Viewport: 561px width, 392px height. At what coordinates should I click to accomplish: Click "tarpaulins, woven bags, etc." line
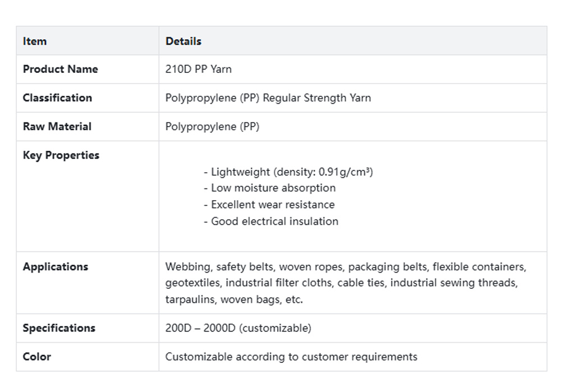[234, 299]
